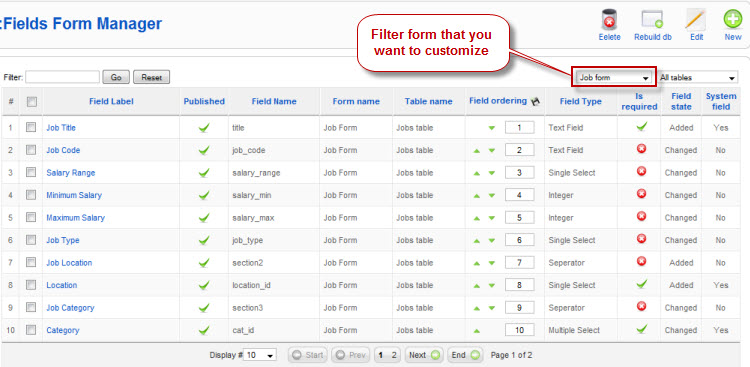
Task: Unpublish Salary Range via published checkmark
Action: click(204, 173)
